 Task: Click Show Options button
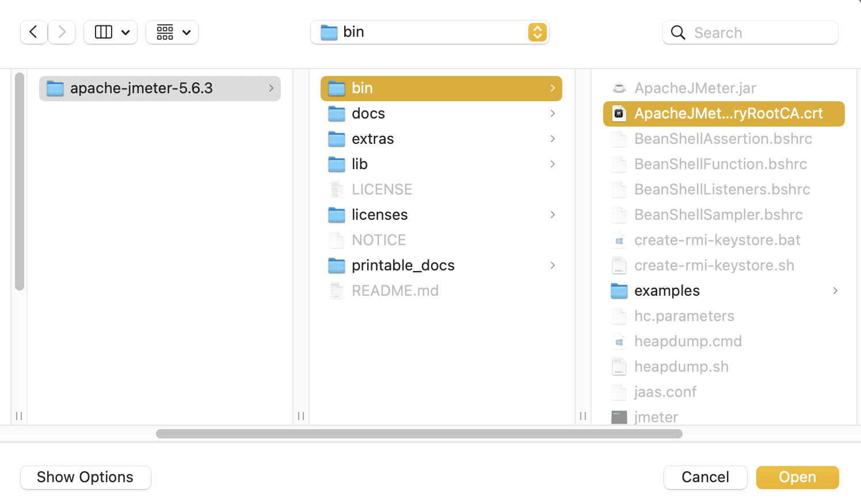click(x=85, y=478)
